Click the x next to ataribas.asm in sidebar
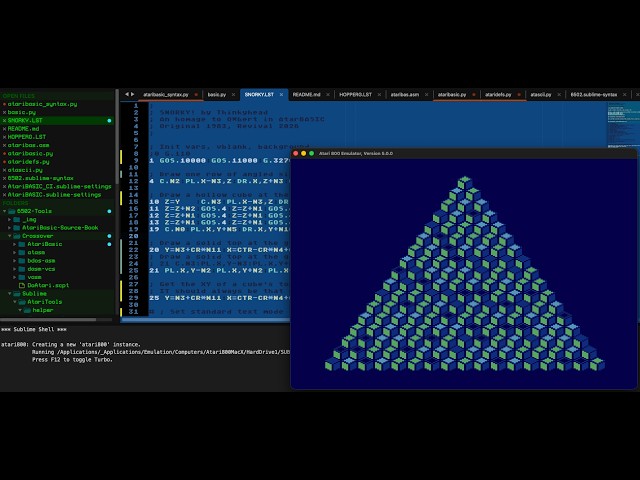 (4, 145)
